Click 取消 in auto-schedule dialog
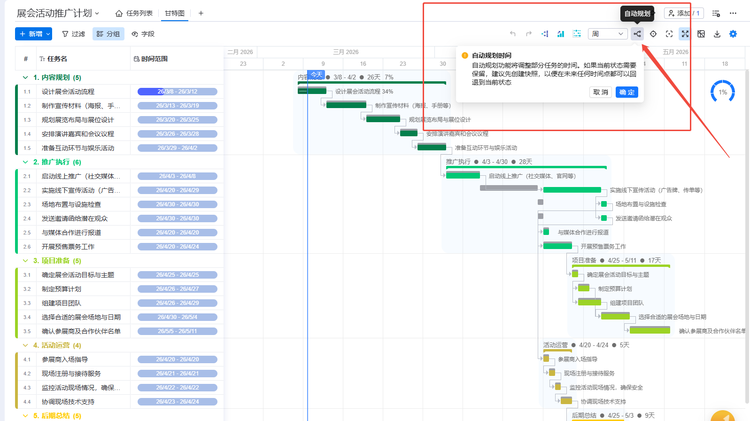 601,92
